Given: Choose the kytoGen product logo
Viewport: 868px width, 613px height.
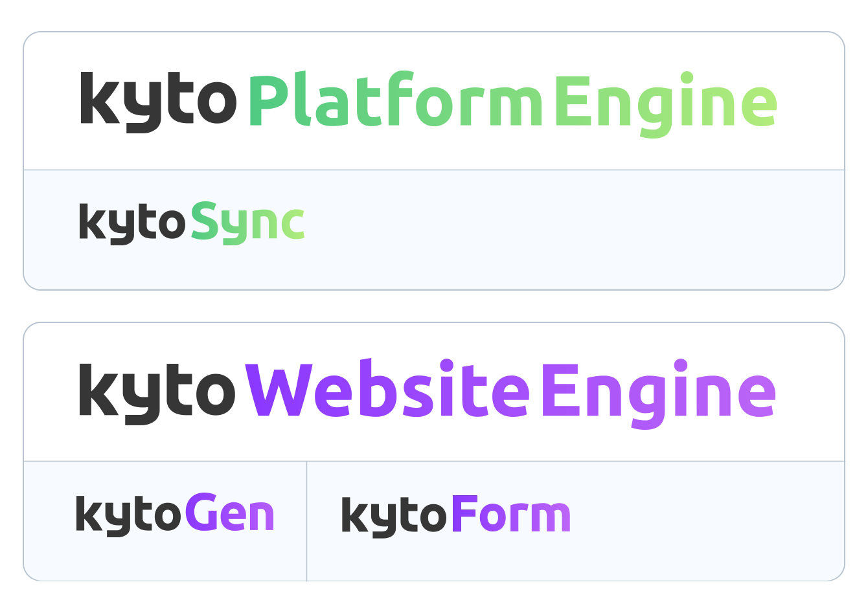Looking at the screenshot, I should (x=175, y=514).
